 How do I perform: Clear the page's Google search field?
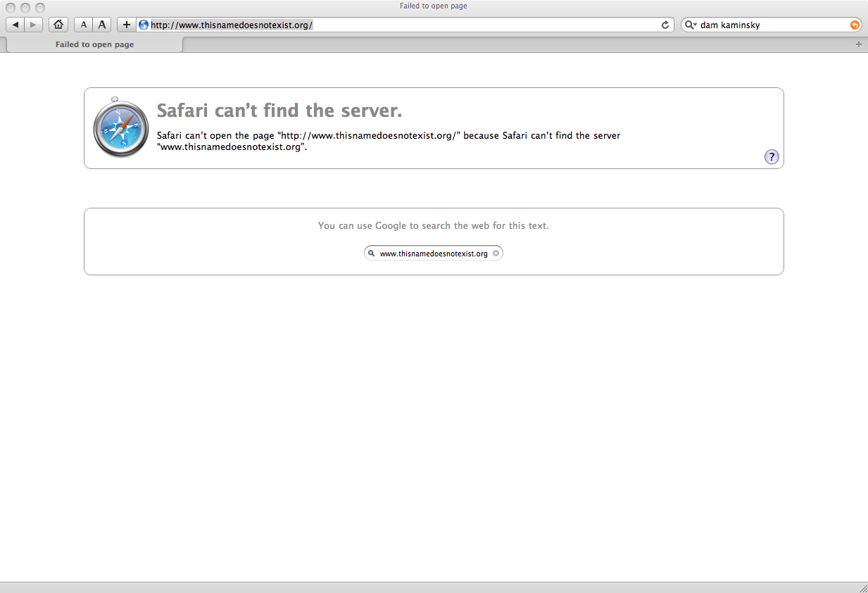496,253
